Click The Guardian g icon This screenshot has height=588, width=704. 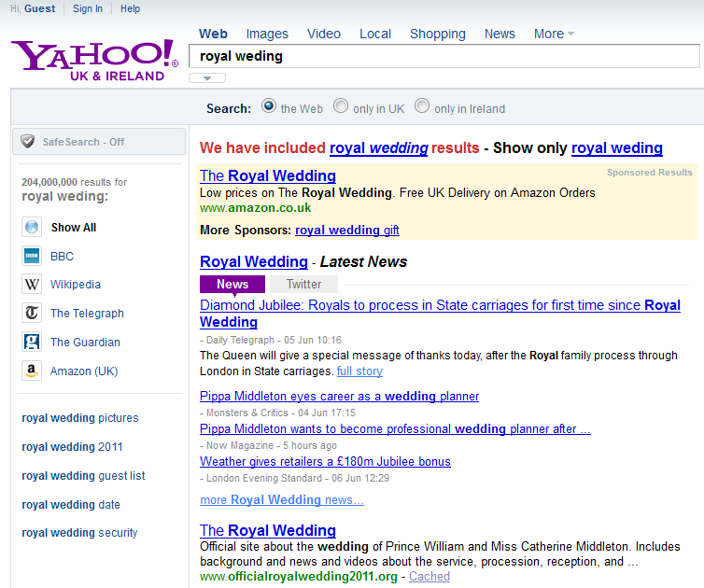coord(32,342)
